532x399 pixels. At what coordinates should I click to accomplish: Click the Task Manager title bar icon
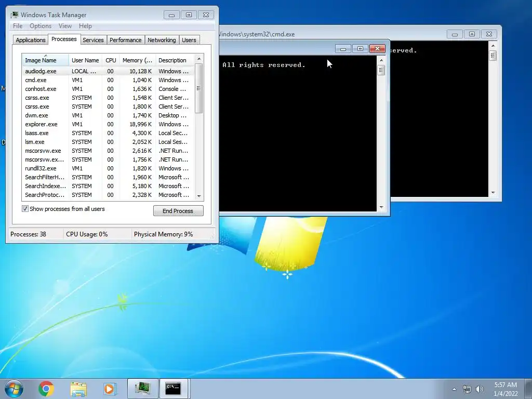(14, 15)
